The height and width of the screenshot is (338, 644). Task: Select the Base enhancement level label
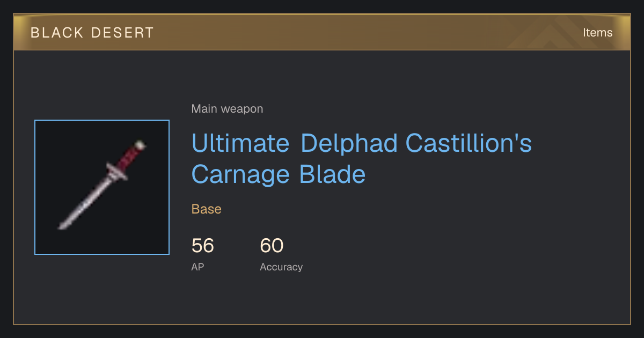207,209
